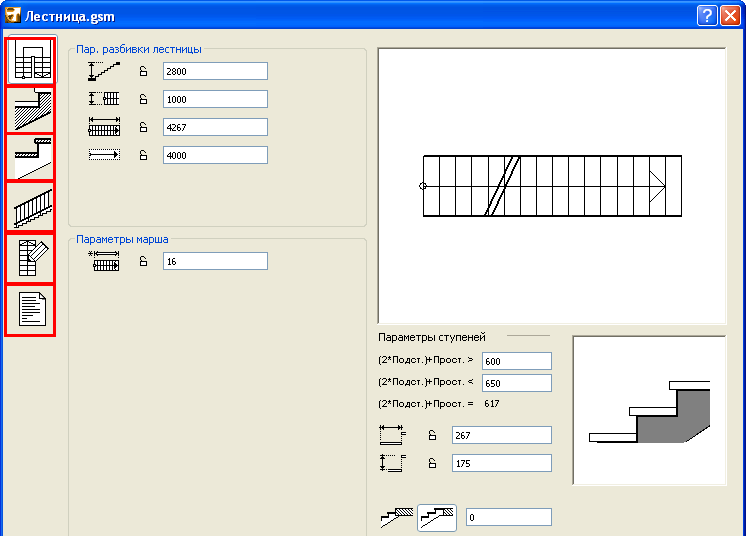Select top step flush with floor option
The height and width of the screenshot is (536, 746).
click(x=437, y=517)
